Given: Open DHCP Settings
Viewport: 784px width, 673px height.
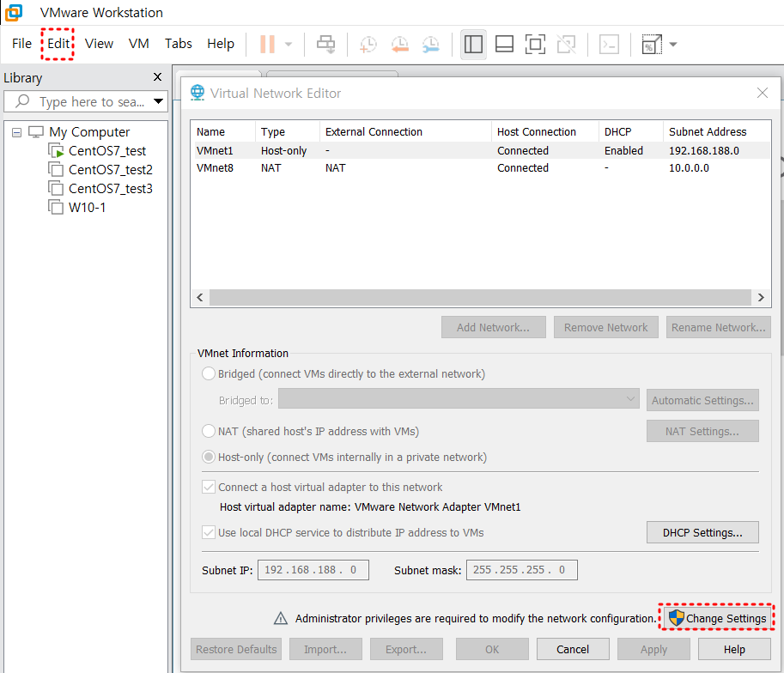Looking at the screenshot, I should [x=702, y=532].
